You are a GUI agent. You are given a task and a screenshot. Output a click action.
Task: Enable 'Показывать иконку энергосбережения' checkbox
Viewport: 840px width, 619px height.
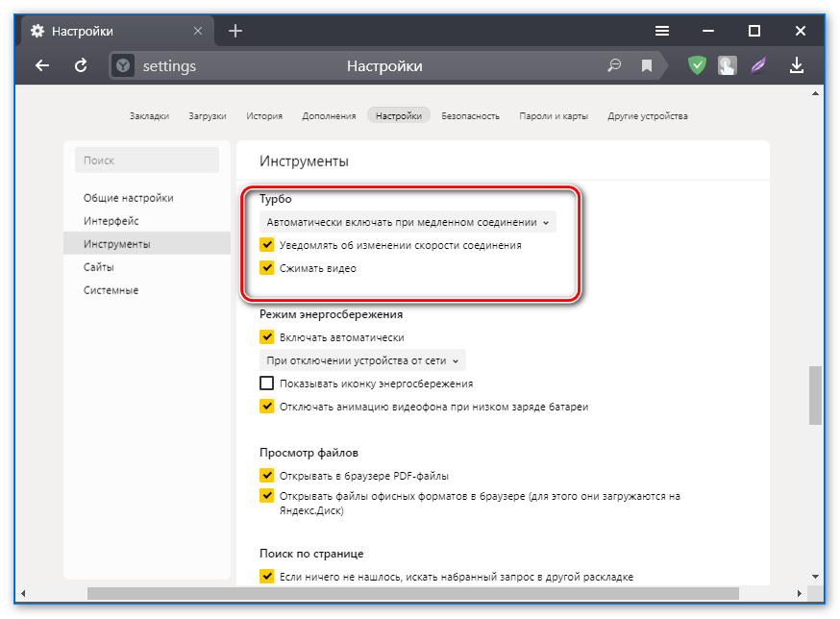[x=267, y=384]
